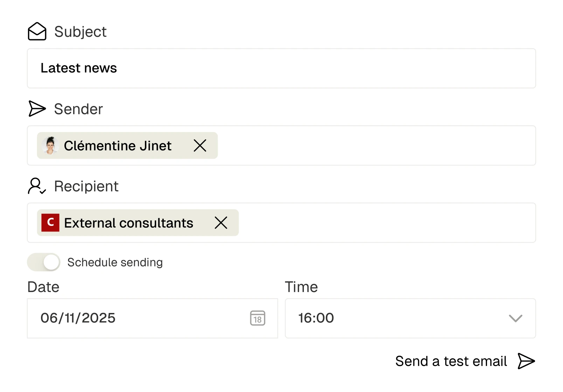Select the Clémentine Jinet sender chip
The height and width of the screenshot is (392, 563).
[118, 145]
